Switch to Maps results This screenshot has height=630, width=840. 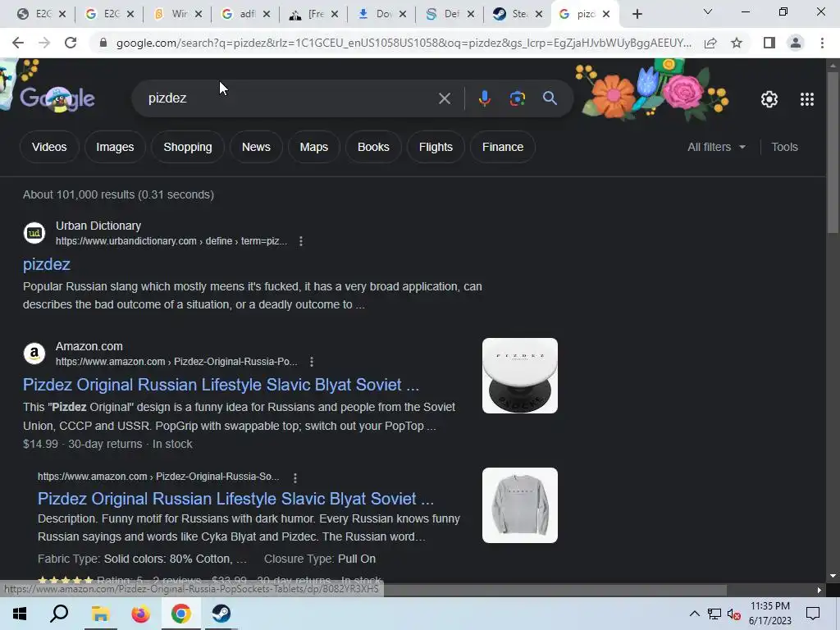[x=314, y=147]
